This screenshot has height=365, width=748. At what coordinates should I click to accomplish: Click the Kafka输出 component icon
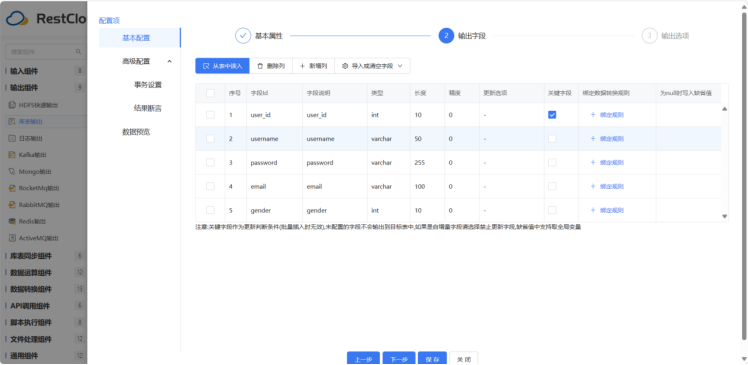point(13,155)
